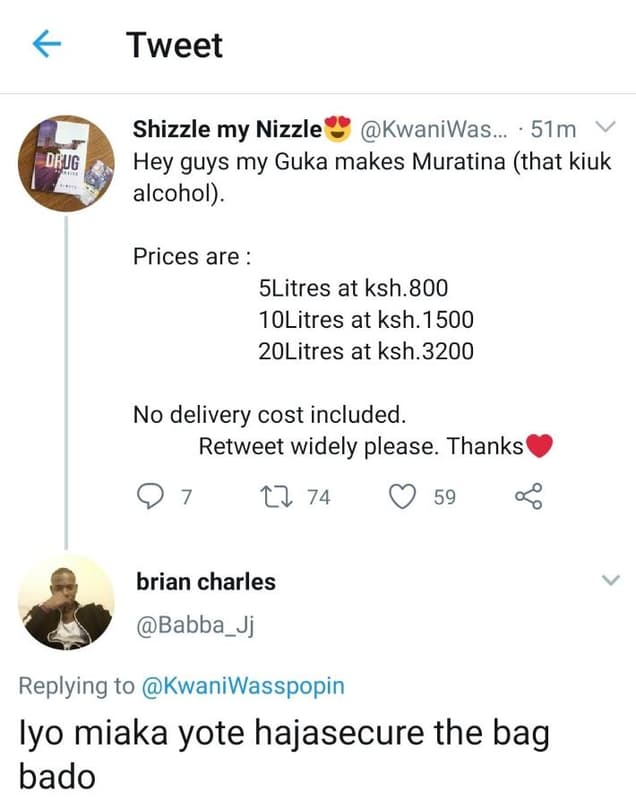Image resolution: width=636 pixels, height=800 pixels.
Task: Like the tweet with the heart icon
Action: [x=401, y=496]
